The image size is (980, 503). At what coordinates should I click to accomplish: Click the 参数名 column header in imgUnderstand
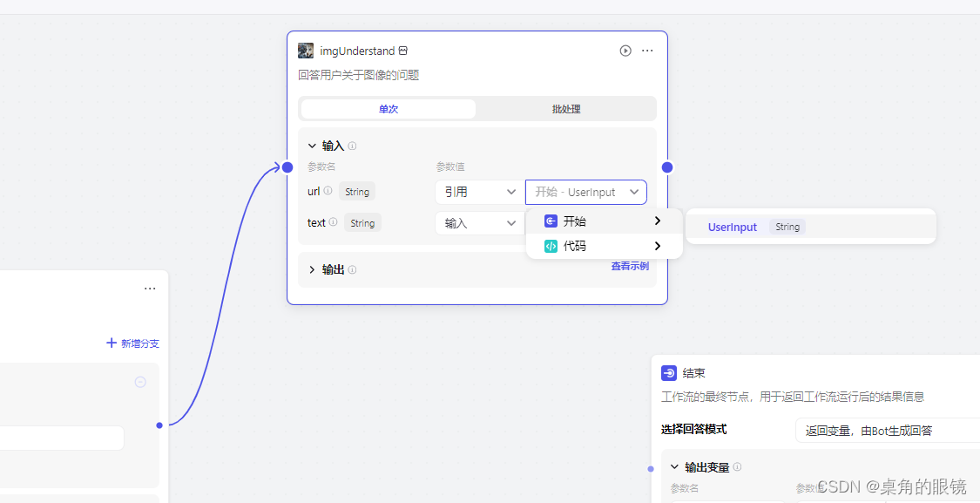tap(321, 167)
